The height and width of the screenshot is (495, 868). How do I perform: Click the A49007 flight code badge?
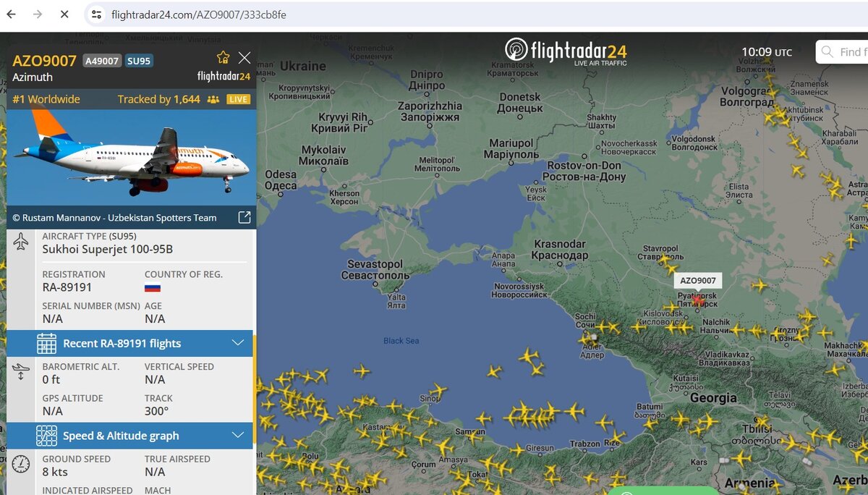click(x=102, y=61)
